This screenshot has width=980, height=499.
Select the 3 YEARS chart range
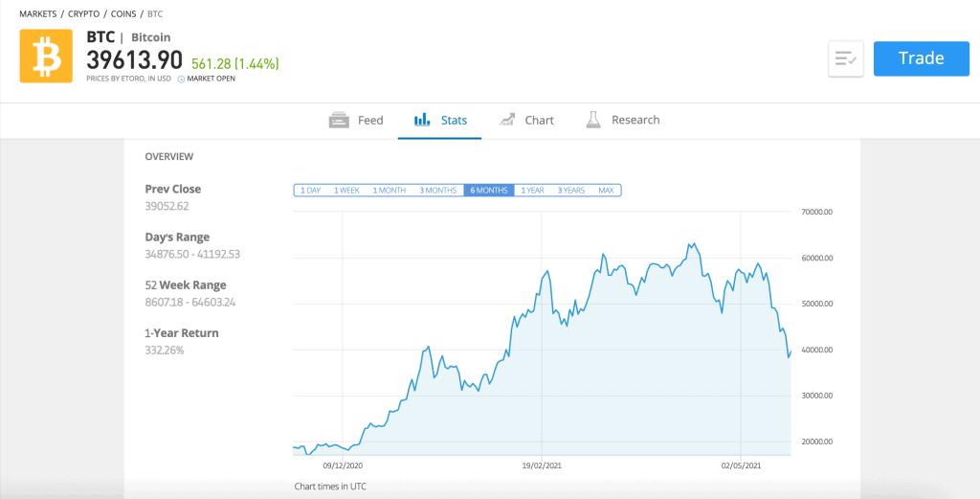571,190
